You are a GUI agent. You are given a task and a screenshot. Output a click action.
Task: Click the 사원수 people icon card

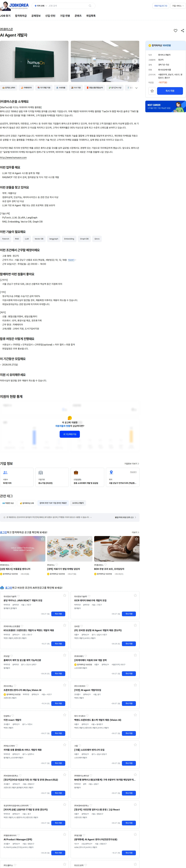click(17, 477)
